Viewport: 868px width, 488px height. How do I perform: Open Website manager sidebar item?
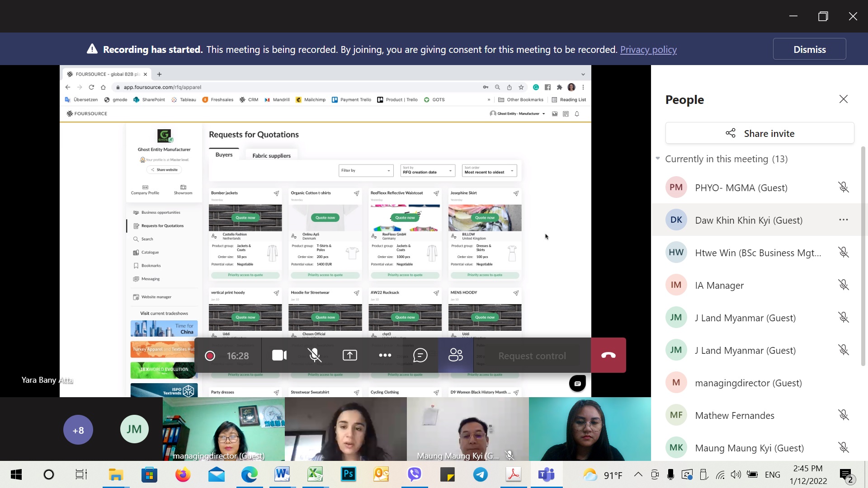[156, 297]
